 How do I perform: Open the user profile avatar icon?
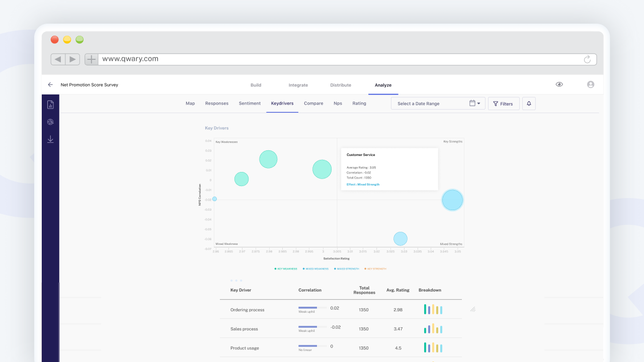tap(591, 84)
